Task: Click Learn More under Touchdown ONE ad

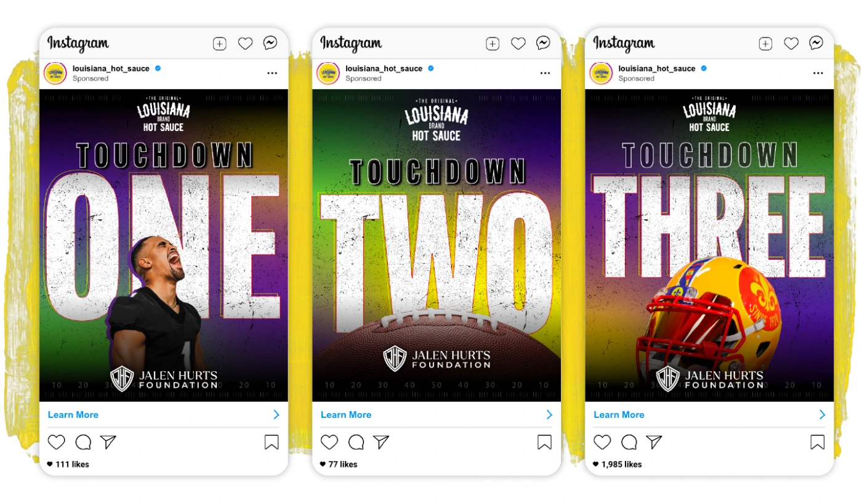Action: 73,415
